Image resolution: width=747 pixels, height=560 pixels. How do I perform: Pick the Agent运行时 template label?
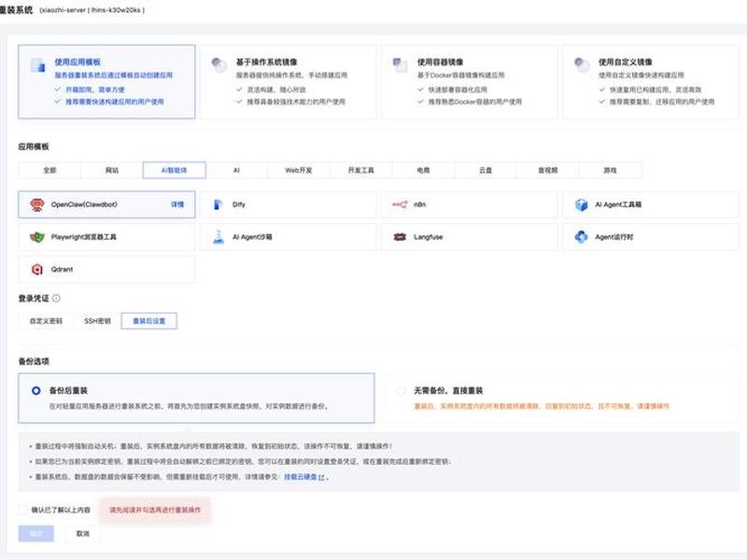614,237
